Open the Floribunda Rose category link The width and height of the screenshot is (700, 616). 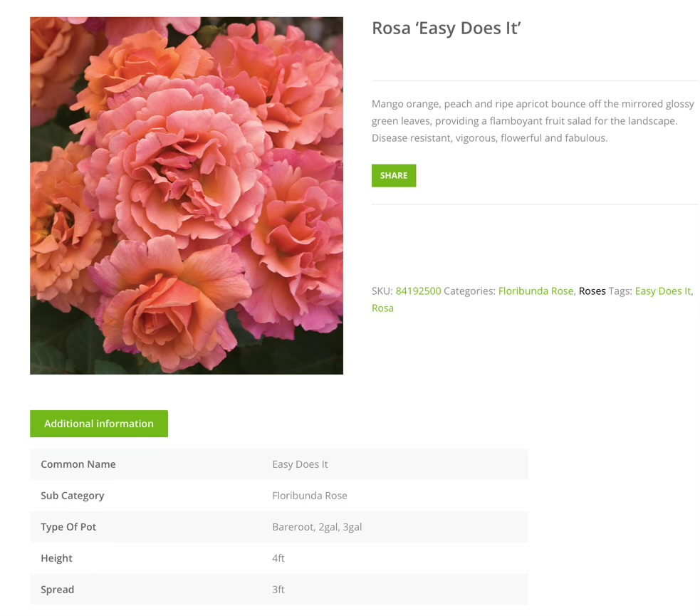[536, 291]
